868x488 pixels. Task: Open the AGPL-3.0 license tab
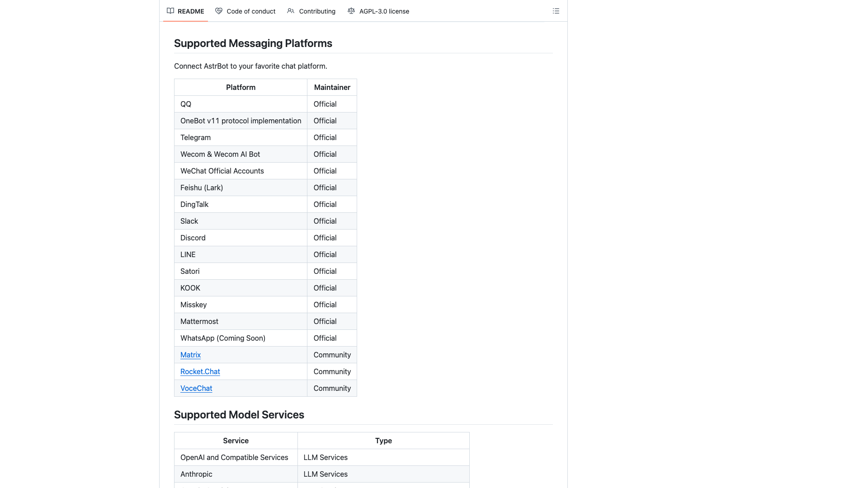tap(378, 11)
